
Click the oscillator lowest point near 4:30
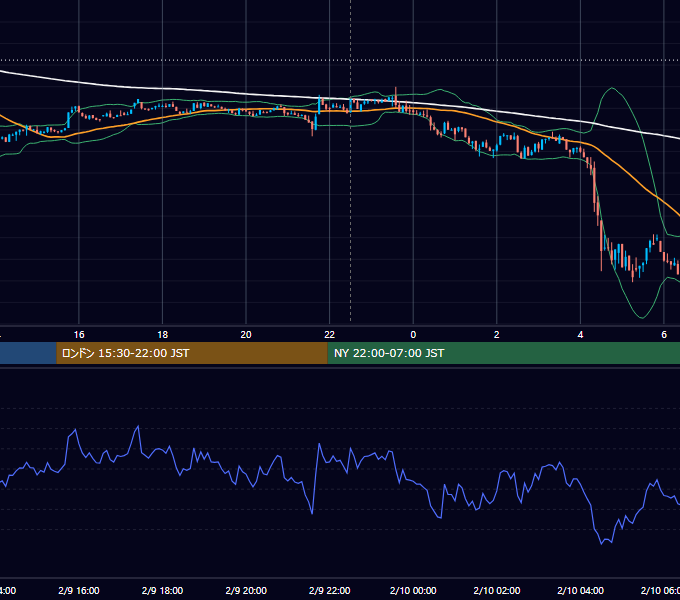pyautogui.click(x=602, y=544)
